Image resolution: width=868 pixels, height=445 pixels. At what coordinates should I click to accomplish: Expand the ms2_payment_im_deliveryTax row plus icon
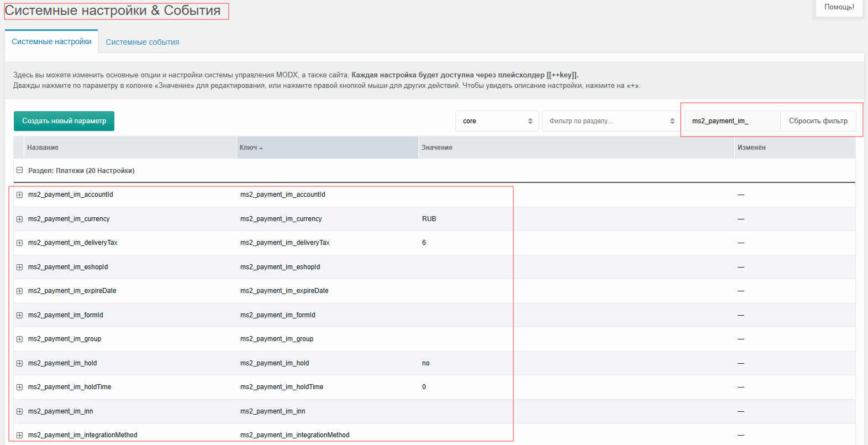click(19, 243)
